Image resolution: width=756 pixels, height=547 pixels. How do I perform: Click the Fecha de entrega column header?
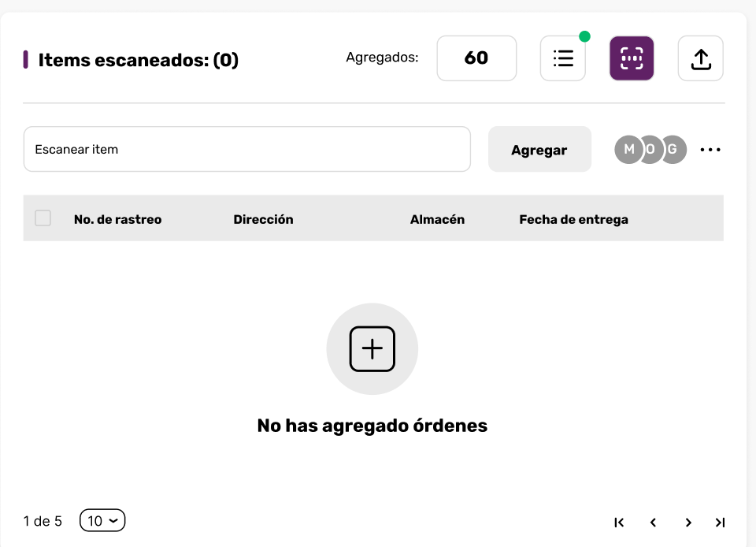click(574, 219)
